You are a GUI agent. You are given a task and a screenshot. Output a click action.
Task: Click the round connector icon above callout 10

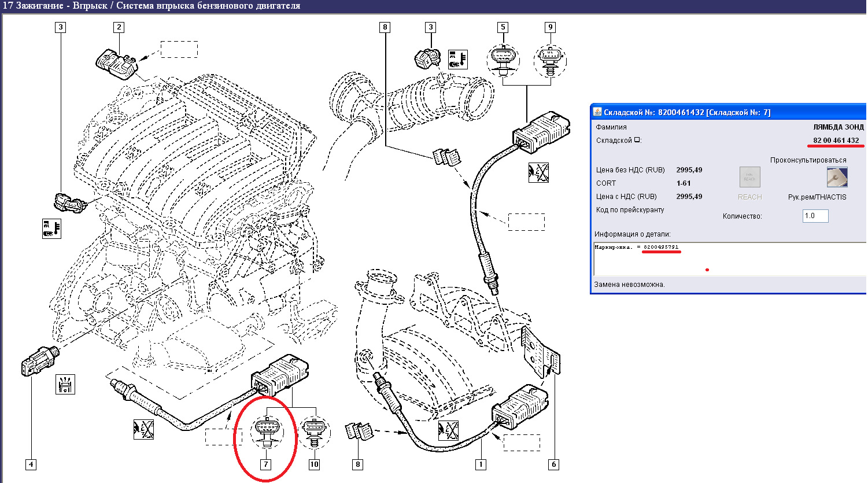click(314, 432)
